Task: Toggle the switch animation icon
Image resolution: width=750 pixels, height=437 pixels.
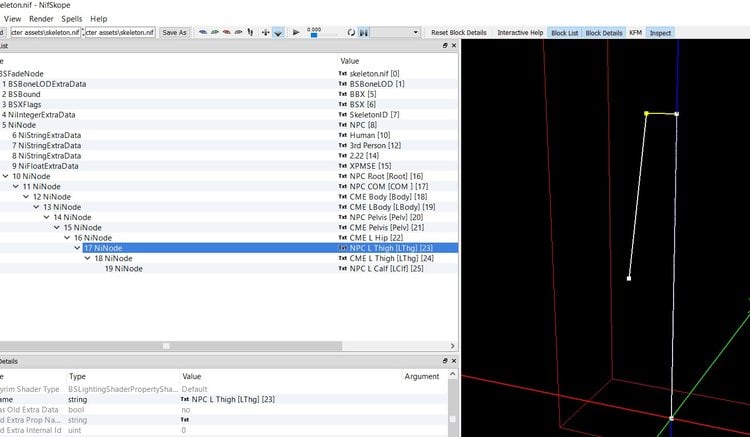Action: coord(364,33)
